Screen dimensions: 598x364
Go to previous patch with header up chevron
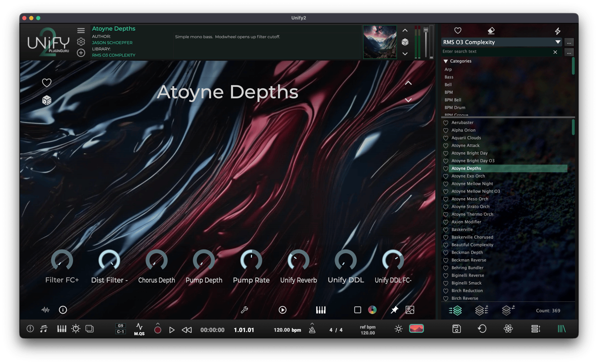(x=405, y=30)
